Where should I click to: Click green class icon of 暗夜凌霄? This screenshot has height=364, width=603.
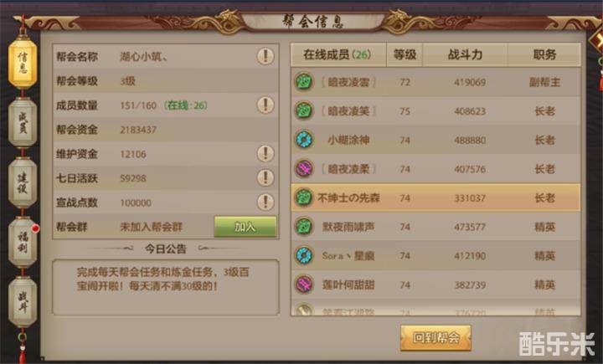click(x=304, y=82)
